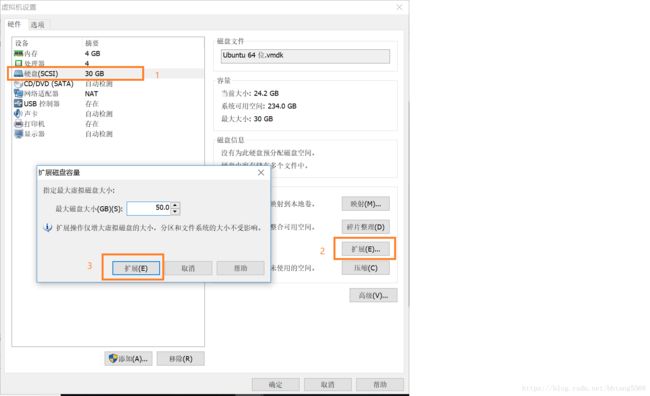Screen dimensions: 650x396
Task: Confirm with the 扩展(E) button in dialog
Action: tap(136, 268)
